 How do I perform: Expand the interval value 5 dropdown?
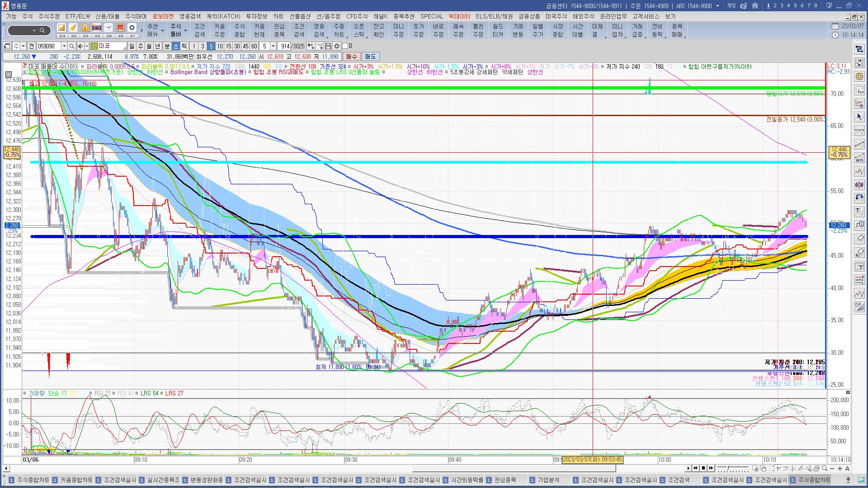click(x=273, y=46)
